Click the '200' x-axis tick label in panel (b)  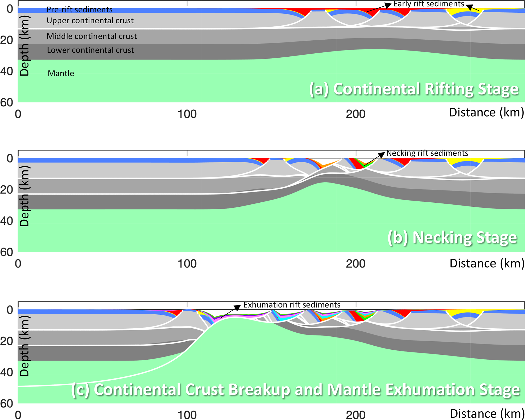point(355,264)
